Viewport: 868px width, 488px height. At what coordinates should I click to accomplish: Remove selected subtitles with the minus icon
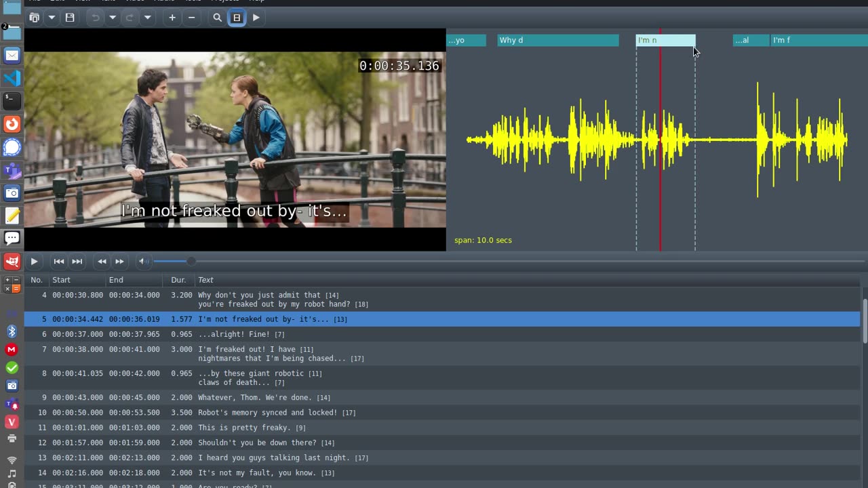click(x=192, y=18)
